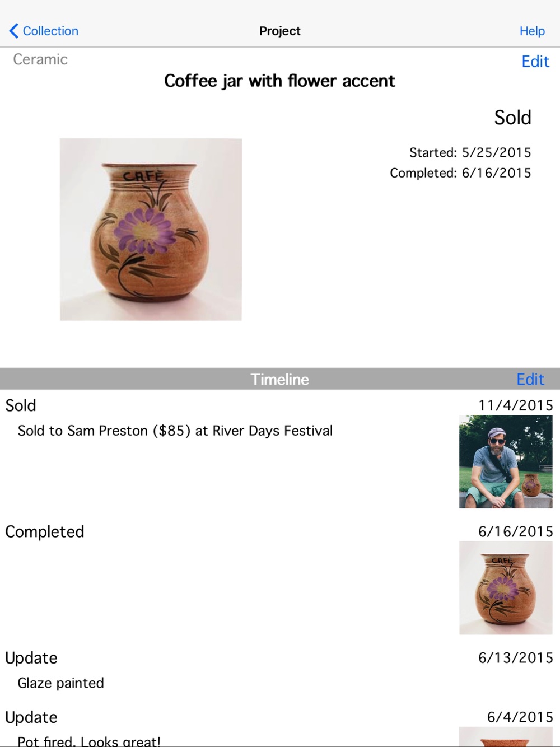Select the Sold timeline entry

click(x=280, y=453)
